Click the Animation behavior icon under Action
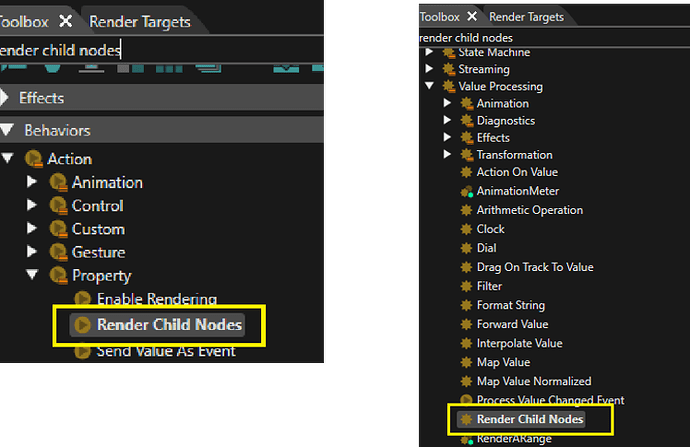 click(59, 182)
